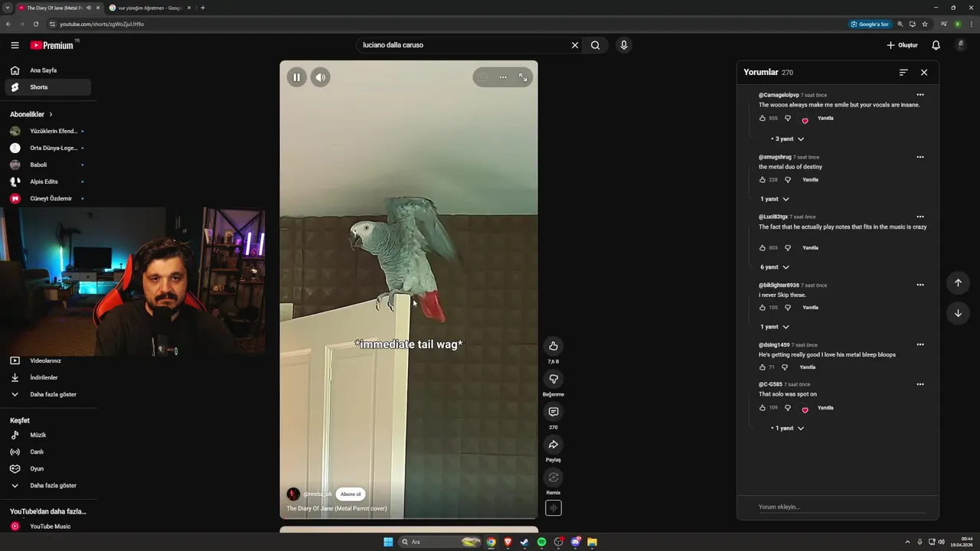Reply (Yanıtla) to @biklighter8936 comment
The image size is (980, 551).
point(810,308)
